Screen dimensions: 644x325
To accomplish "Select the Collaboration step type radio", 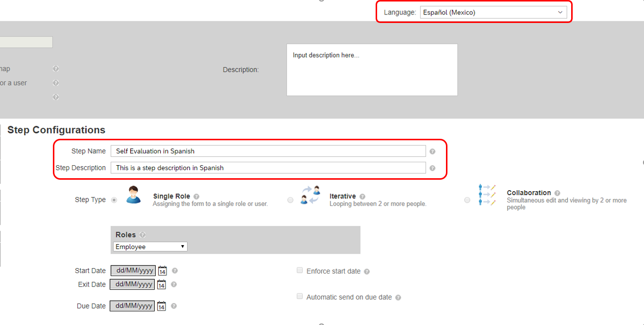I will [x=467, y=200].
